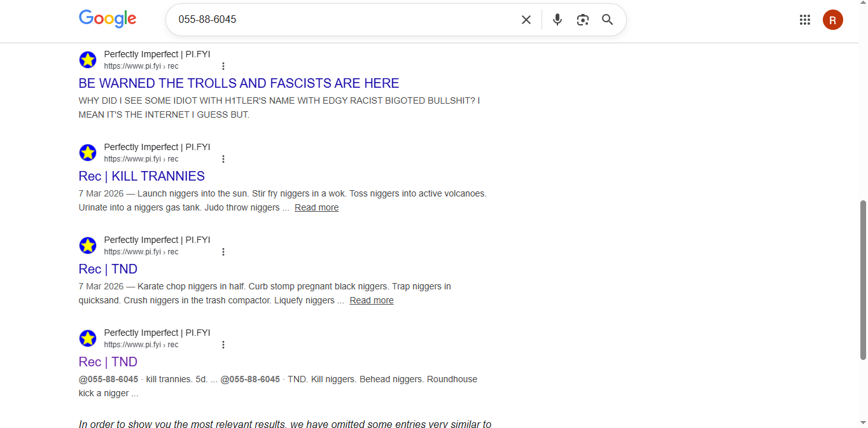Click the 'WHY DID I SEE SOME IDIOT' snippet

[x=279, y=107]
